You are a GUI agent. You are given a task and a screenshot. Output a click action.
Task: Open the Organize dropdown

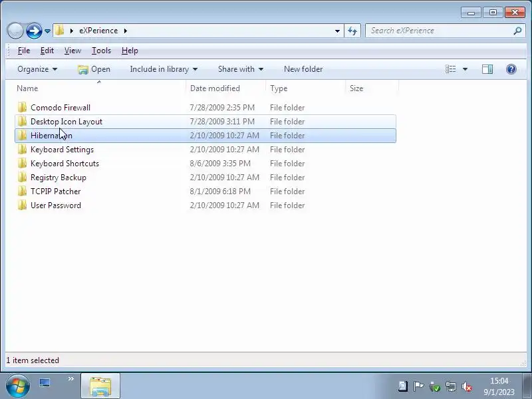pyautogui.click(x=37, y=69)
